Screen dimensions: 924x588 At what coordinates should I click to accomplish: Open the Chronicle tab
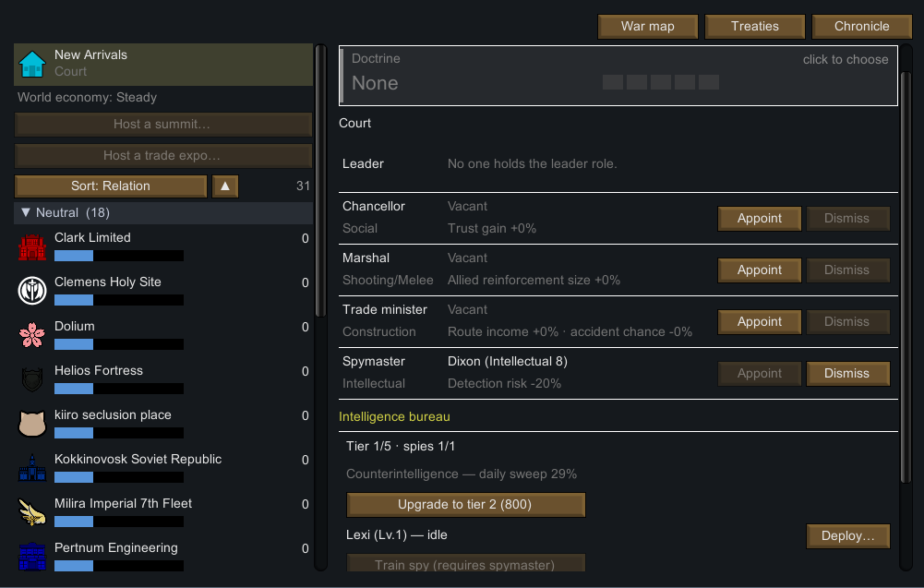pyautogui.click(x=861, y=27)
